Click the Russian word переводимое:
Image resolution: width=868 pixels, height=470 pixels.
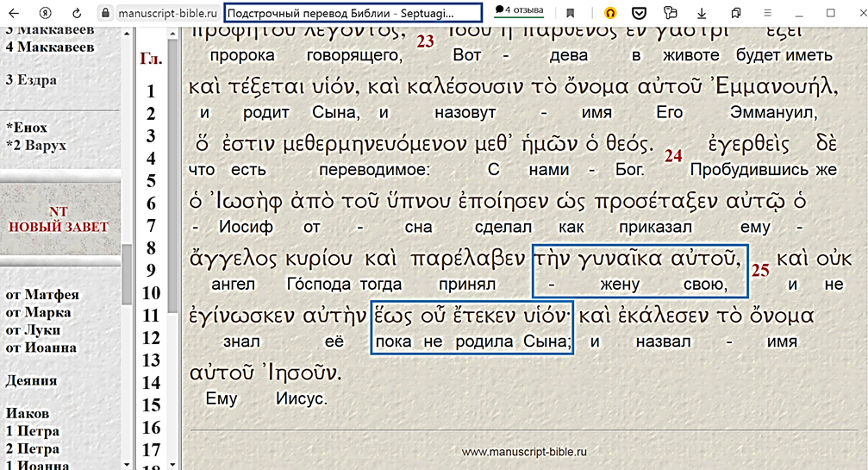[374, 170]
